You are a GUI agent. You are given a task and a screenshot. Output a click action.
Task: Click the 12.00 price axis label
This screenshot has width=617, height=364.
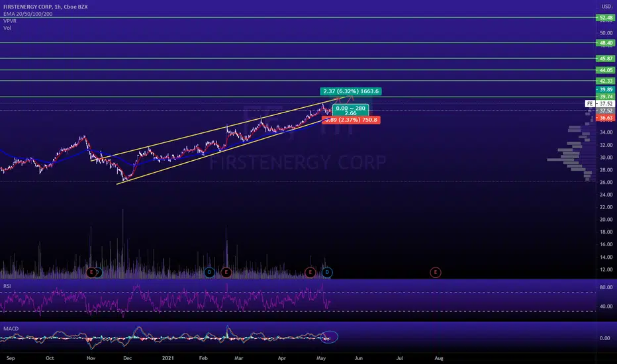pyautogui.click(x=606, y=269)
